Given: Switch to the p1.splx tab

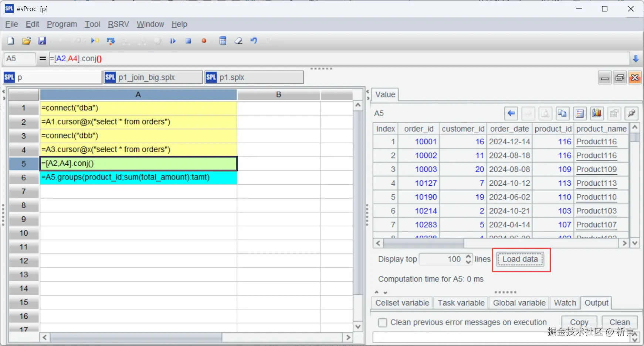Looking at the screenshot, I should click(254, 78).
